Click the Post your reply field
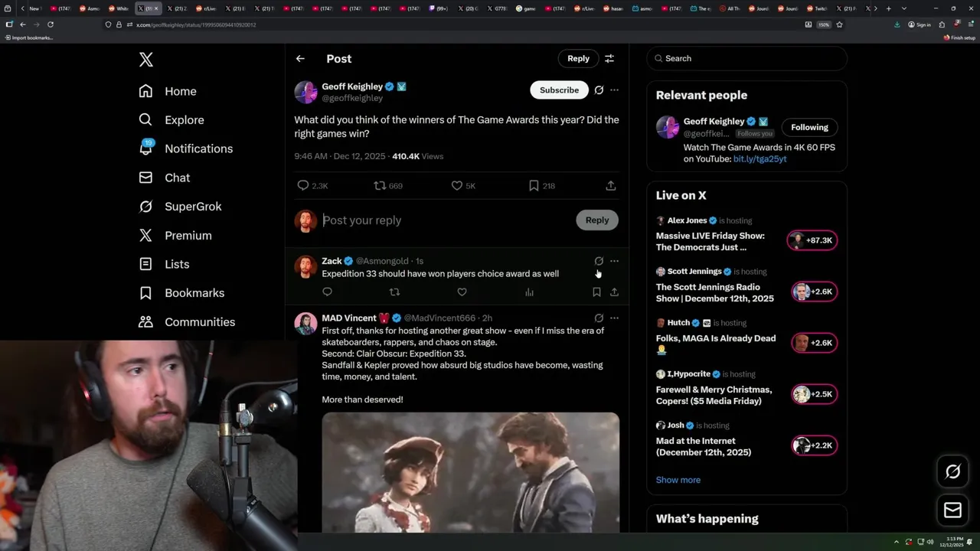 444,220
